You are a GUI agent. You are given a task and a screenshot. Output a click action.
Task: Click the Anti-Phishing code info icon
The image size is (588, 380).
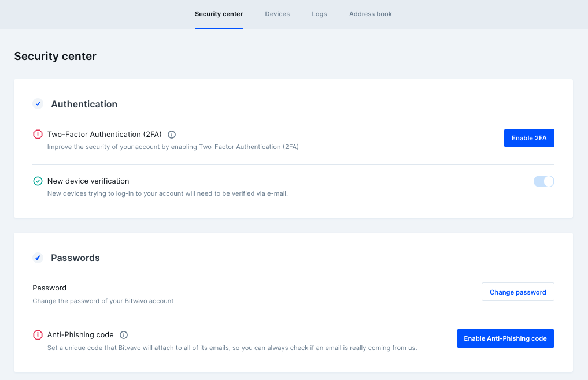click(123, 335)
